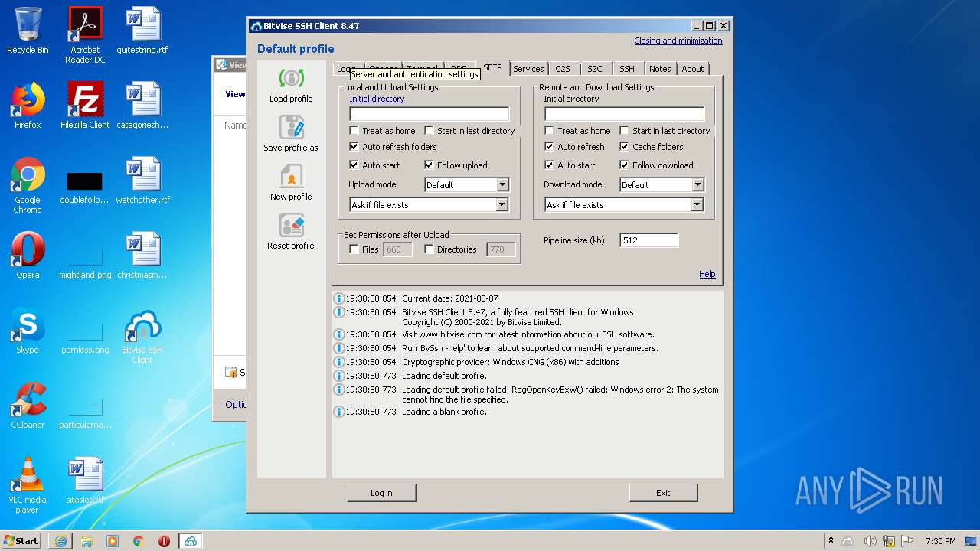This screenshot has width=980, height=551.
Task: Select christmasm... rtf desktop file
Action: pos(142,256)
